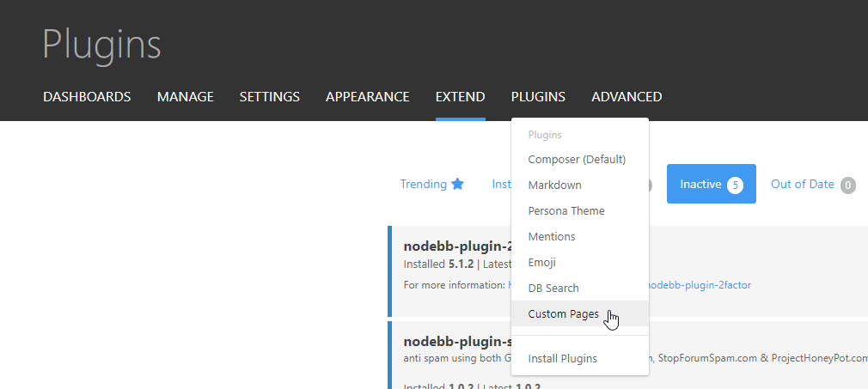
Task: Switch to the Out of Date tab
Action: (x=812, y=184)
